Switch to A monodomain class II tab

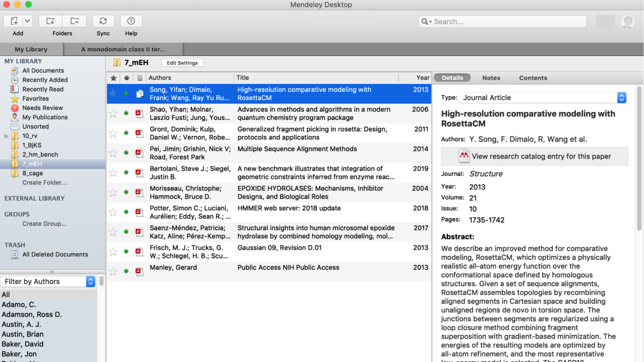[123, 49]
